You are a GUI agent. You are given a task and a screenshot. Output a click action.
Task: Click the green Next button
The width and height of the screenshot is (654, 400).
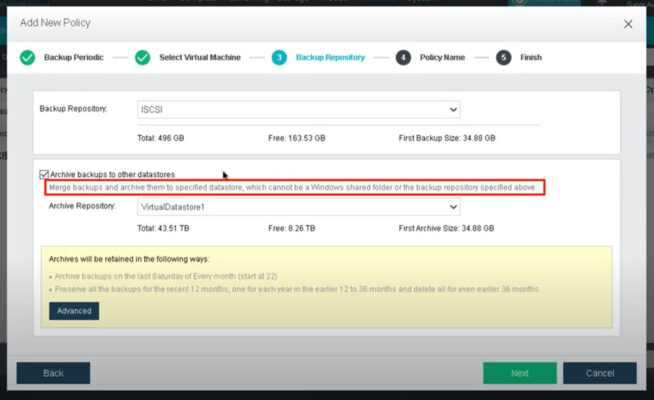(520, 373)
